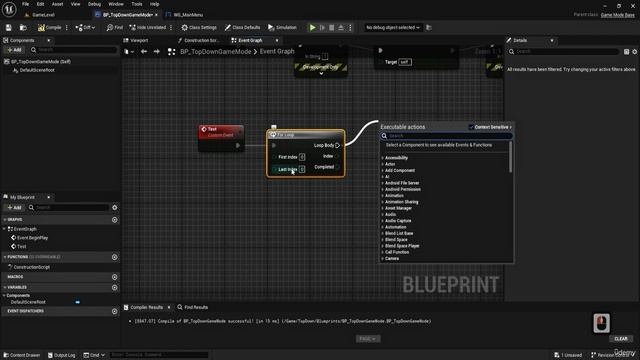640x360 pixels.
Task: Open Class Defaults
Action: point(242,27)
